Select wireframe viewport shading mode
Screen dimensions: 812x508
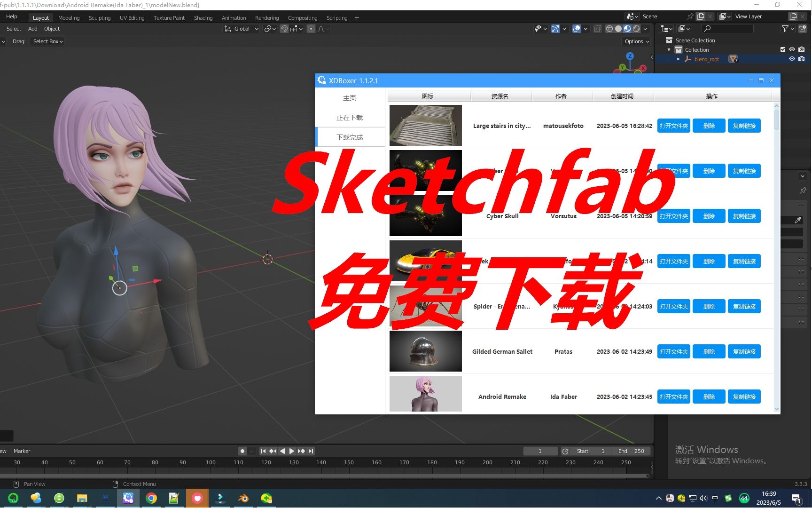(609, 29)
